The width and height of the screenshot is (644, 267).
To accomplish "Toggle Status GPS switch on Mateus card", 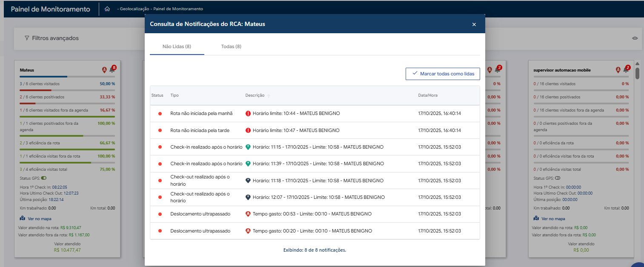I will tap(44, 178).
